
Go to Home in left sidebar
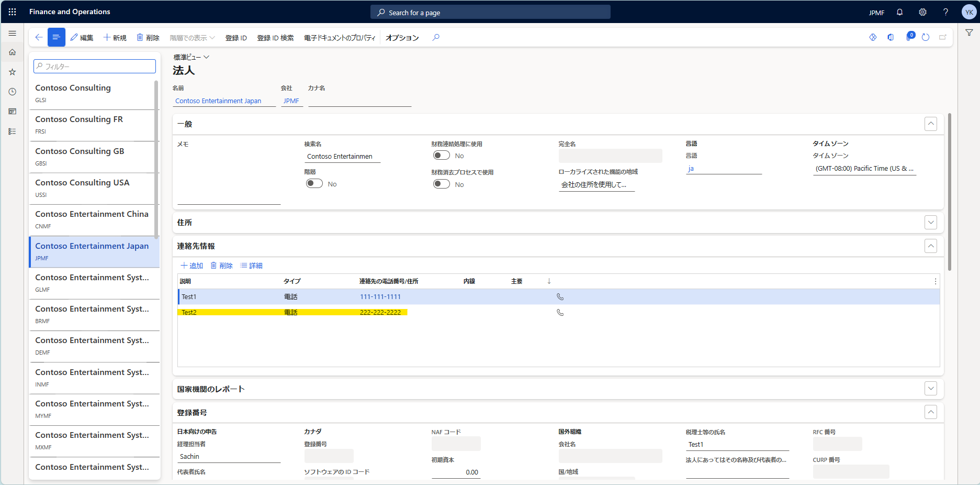click(x=12, y=52)
